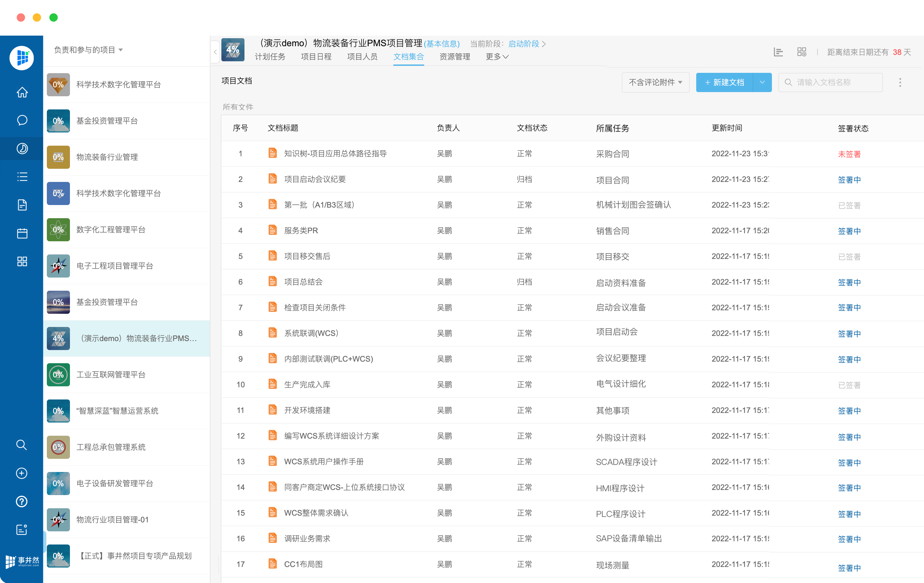Expand 负责和参与的项目 filter dropdown
Viewport: 924px width, 583px height.
pyautogui.click(x=88, y=50)
